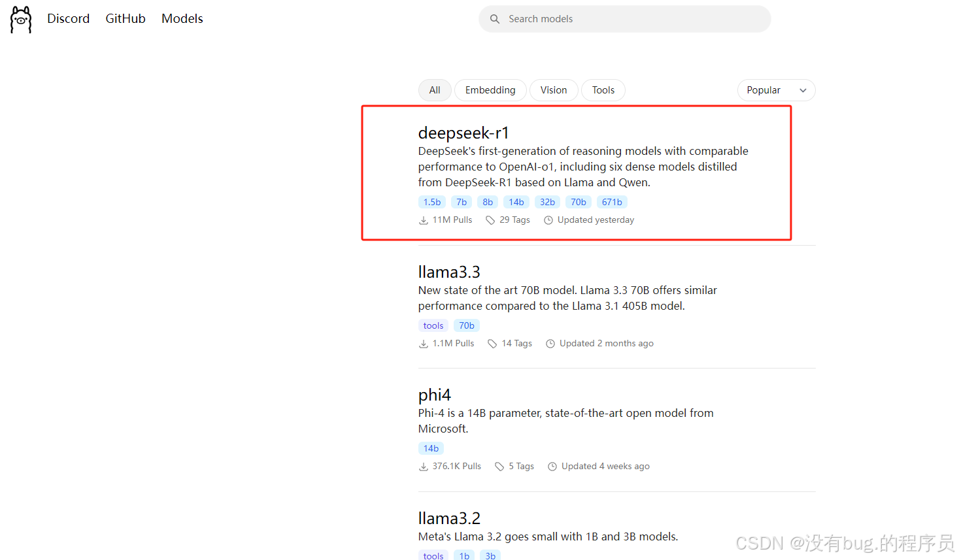
Task: Select the 14b tag under phi4
Action: [x=431, y=448]
